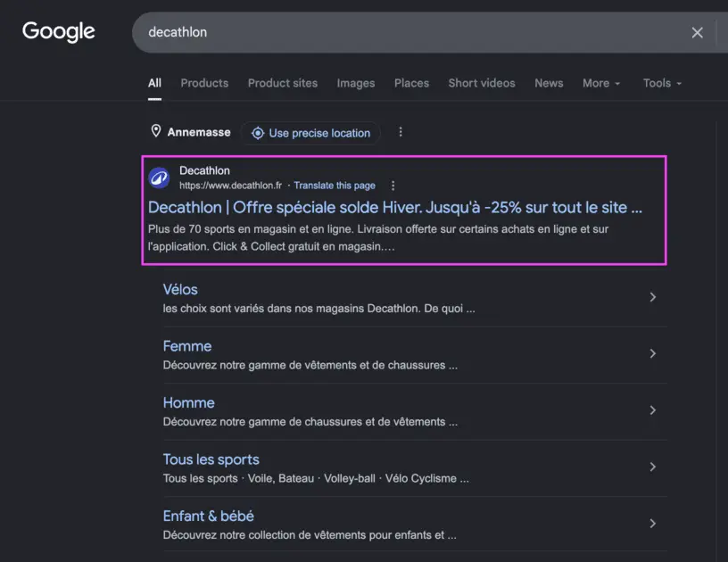Click 'Découvrez notre gamme de chaussures et de vêtements'

click(304, 422)
